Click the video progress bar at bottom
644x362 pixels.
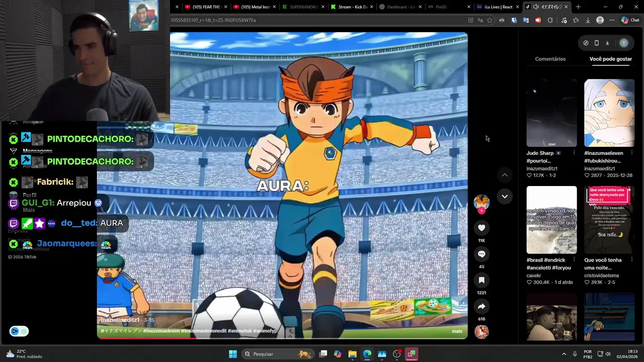point(282,338)
